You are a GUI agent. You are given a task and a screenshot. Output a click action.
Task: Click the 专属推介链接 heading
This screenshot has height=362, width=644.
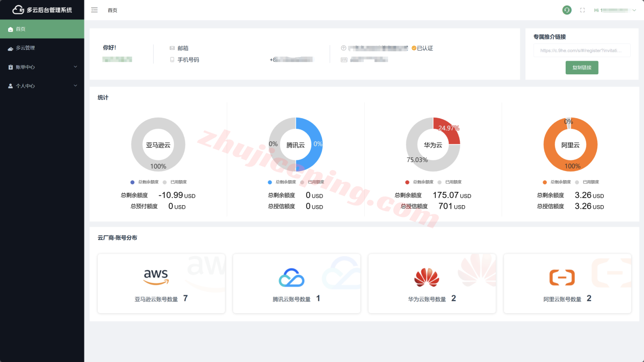coord(549,37)
